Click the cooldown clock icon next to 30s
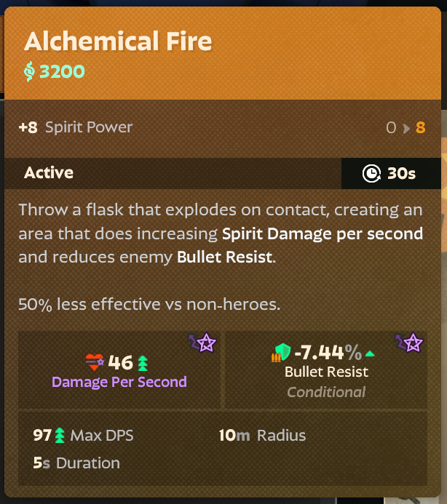The image size is (447, 504). (372, 174)
